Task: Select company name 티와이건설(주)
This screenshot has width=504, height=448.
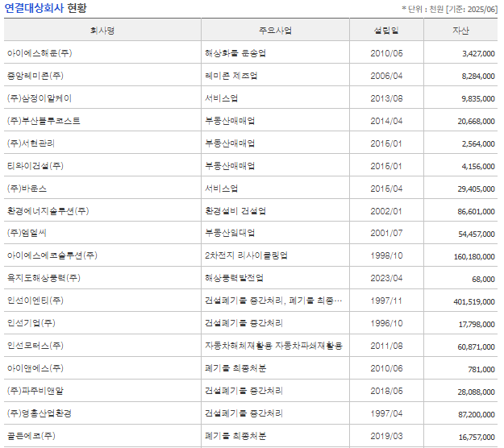Action: [35, 166]
